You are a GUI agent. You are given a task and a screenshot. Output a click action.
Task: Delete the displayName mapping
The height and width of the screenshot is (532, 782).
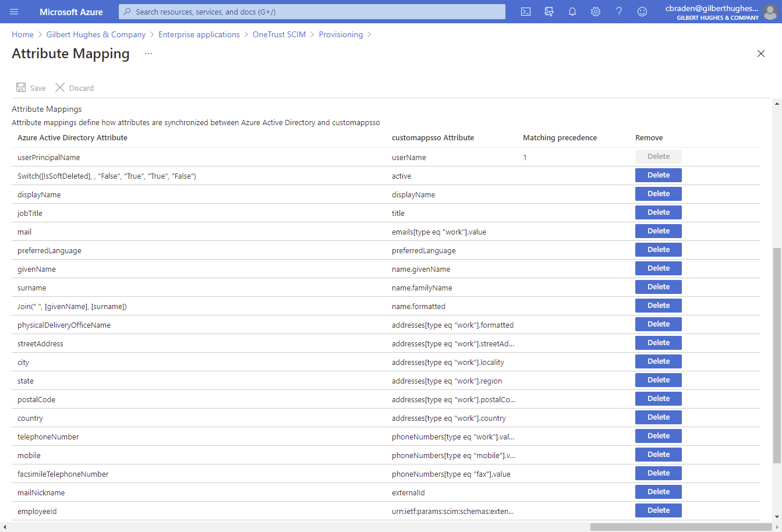click(x=658, y=193)
